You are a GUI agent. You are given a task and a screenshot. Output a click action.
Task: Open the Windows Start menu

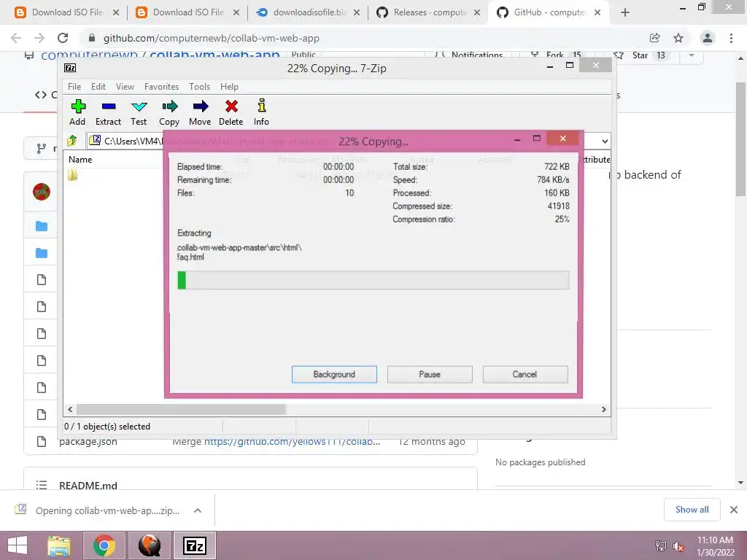18,545
